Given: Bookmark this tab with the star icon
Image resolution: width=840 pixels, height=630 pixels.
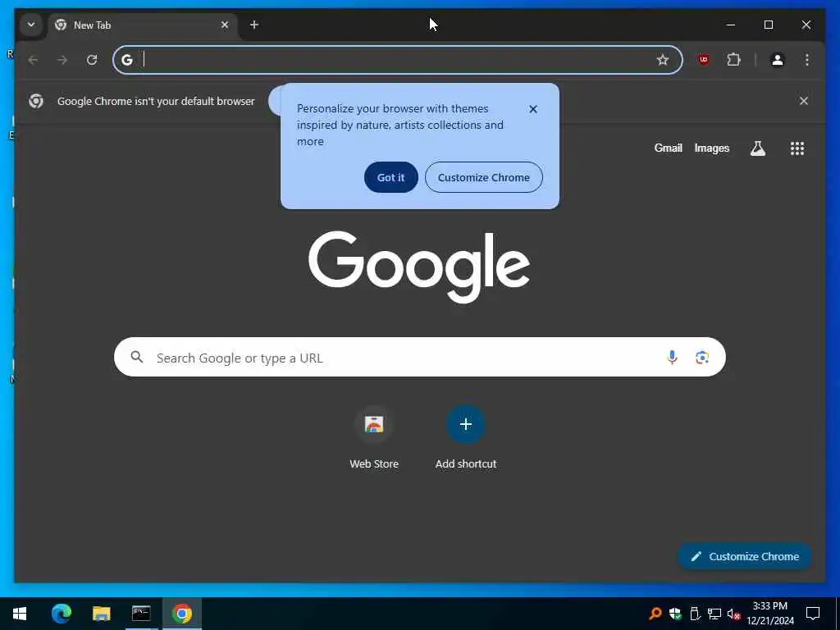Looking at the screenshot, I should [663, 59].
